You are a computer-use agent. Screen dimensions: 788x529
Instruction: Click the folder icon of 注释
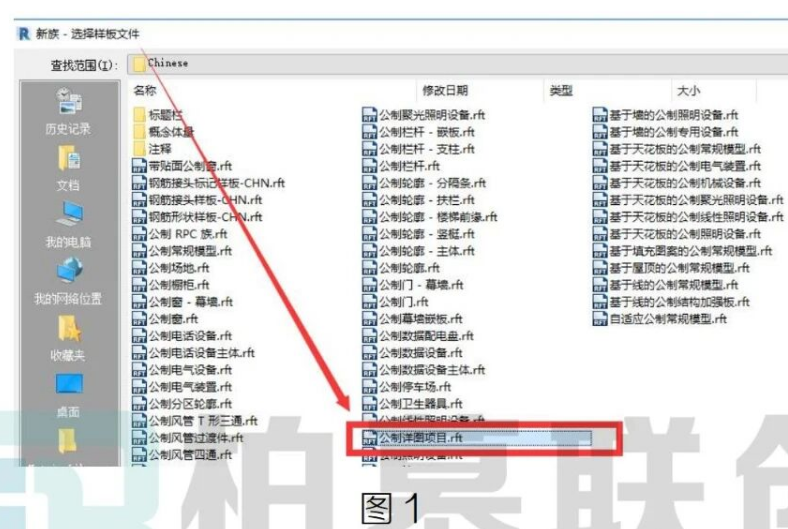pos(139,149)
